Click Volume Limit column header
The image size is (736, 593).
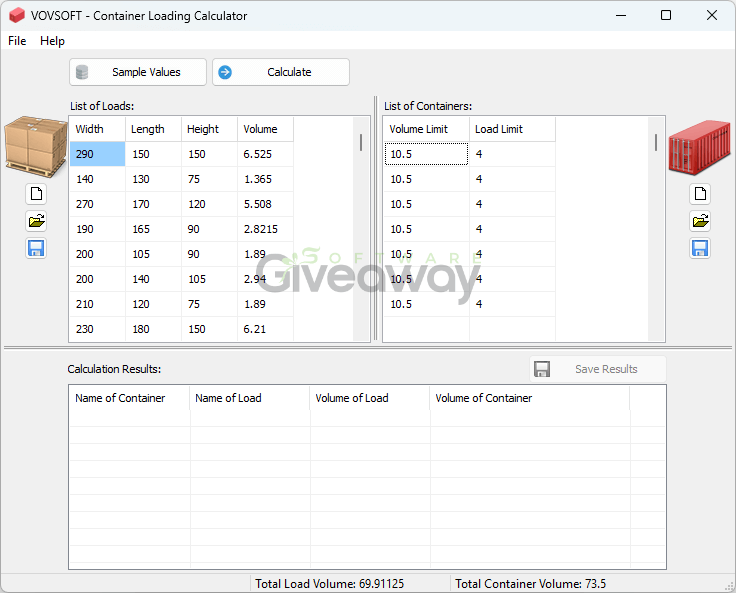tap(426, 129)
